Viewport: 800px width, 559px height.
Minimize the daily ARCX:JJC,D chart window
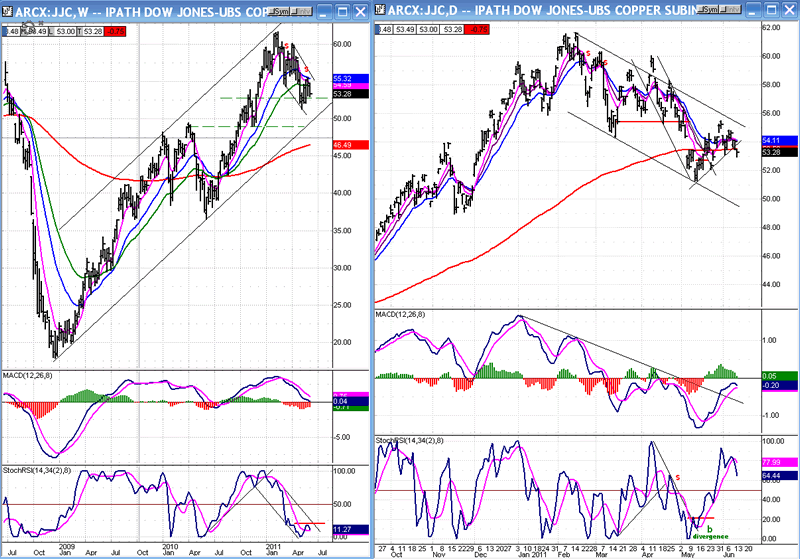tap(753, 10)
